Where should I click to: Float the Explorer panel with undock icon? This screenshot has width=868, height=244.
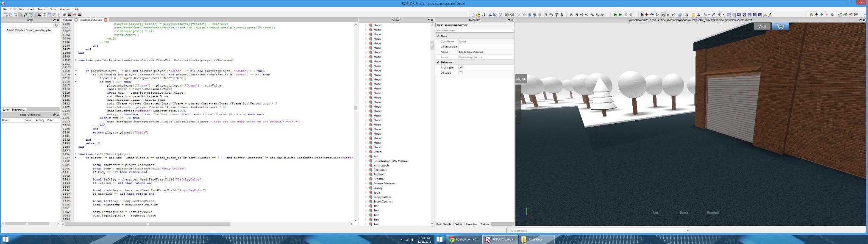(428, 20)
